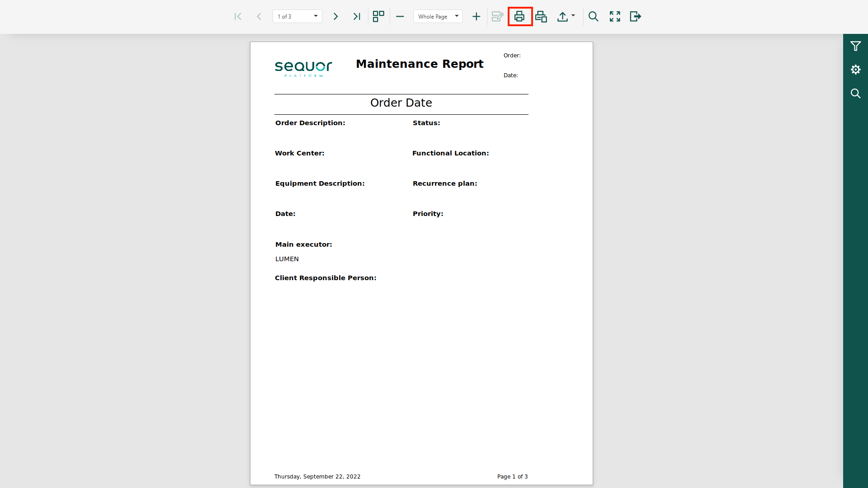Click the 'Whole Page' zoom field
The height and width of the screenshot is (488, 868).
pyautogui.click(x=438, y=16)
